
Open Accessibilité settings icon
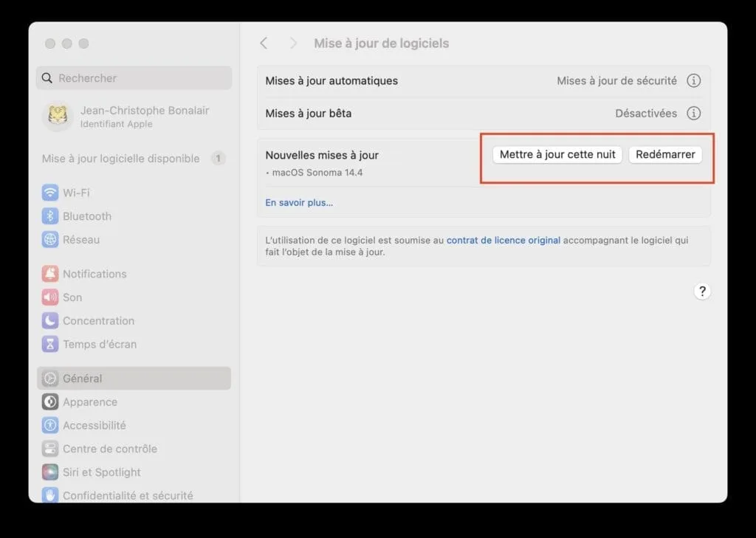49,425
